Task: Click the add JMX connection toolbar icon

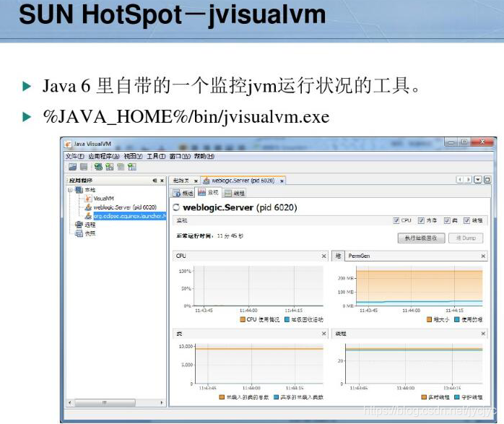Action: pyautogui.click(x=98, y=167)
